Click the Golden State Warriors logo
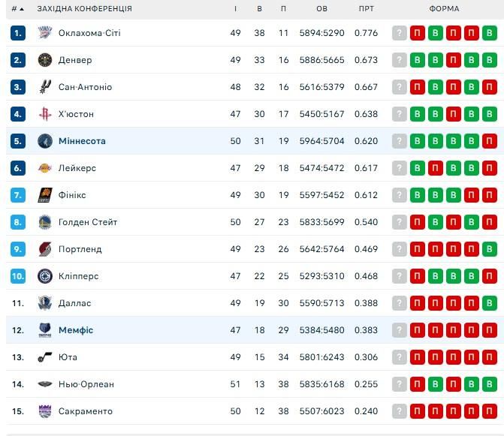This screenshot has width=504, height=436. pyautogui.click(x=44, y=222)
